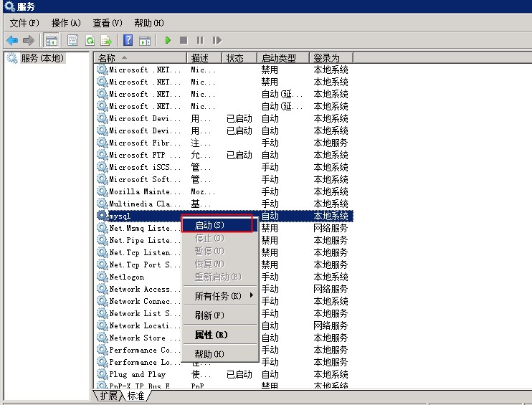This screenshot has width=532, height=405.
Task: Click the properties toolbar icon
Action: 72,41
